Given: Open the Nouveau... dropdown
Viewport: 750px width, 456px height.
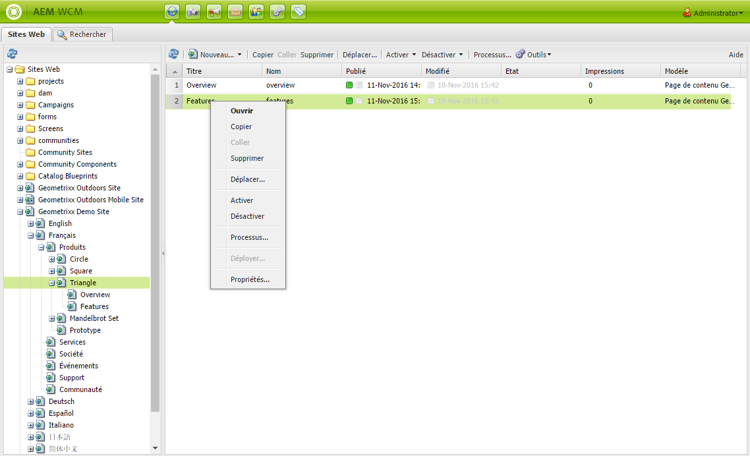Looking at the screenshot, I should pyautogui.click(x=215, y=55).
